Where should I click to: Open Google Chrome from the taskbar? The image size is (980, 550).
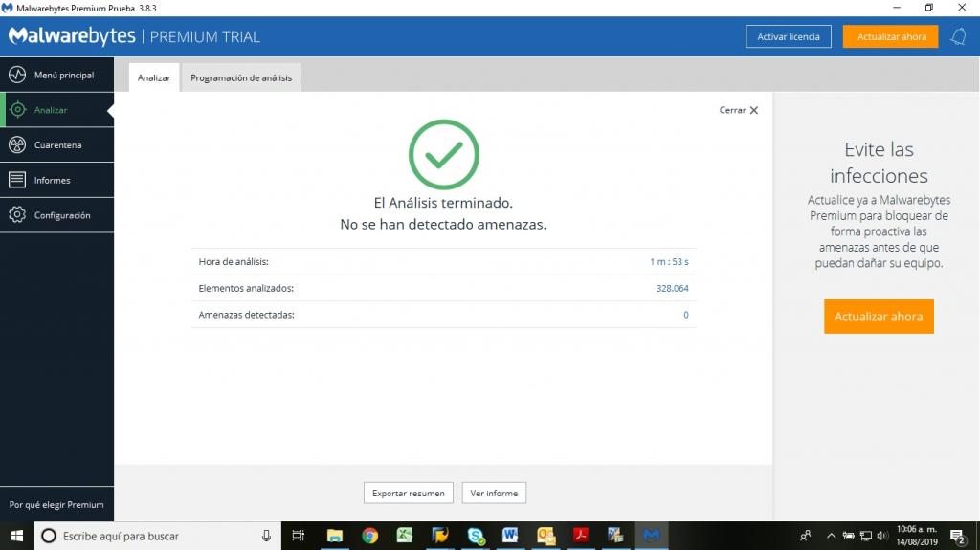pyautogui.click(x=370, y=536)
